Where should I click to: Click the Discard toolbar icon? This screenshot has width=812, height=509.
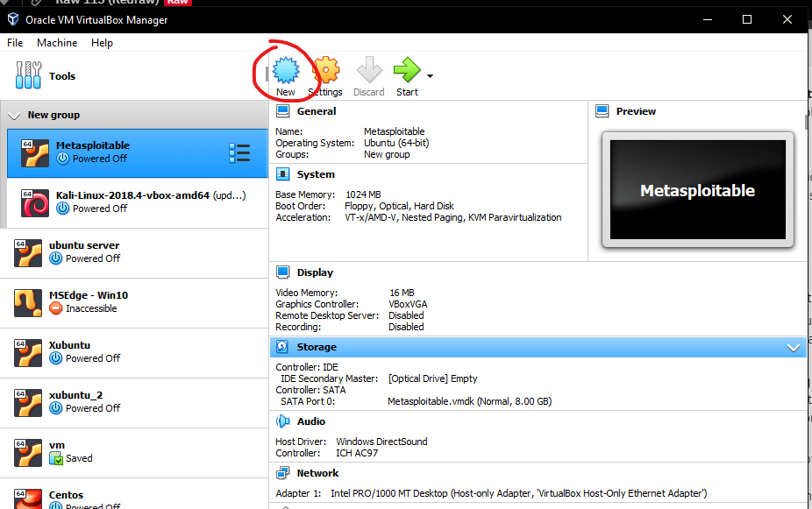369,70
